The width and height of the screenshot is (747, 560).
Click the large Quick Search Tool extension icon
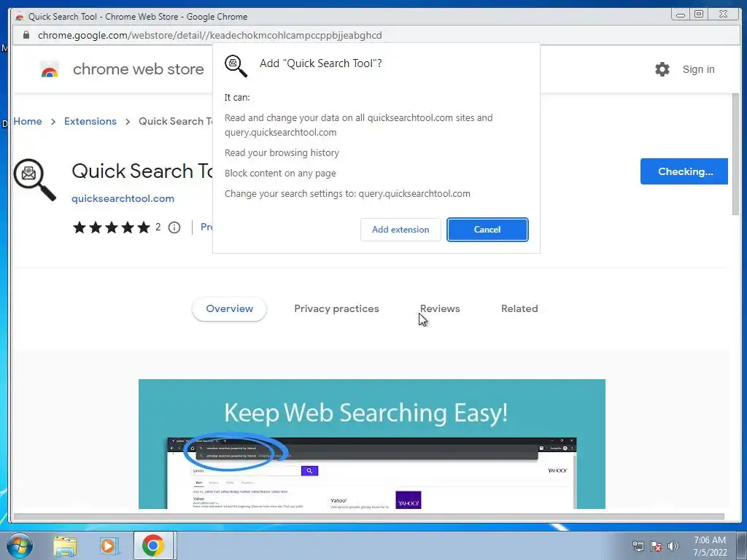coord(34,180)
